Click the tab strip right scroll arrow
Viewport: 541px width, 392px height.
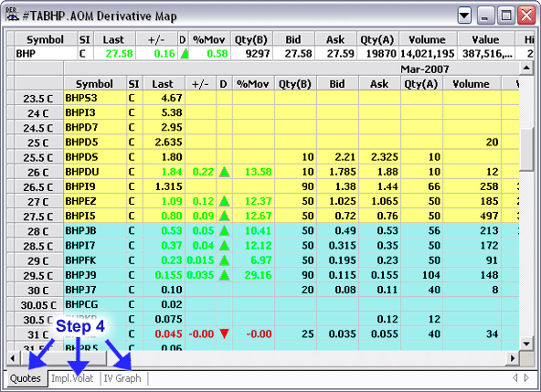[x=526, y=378]
